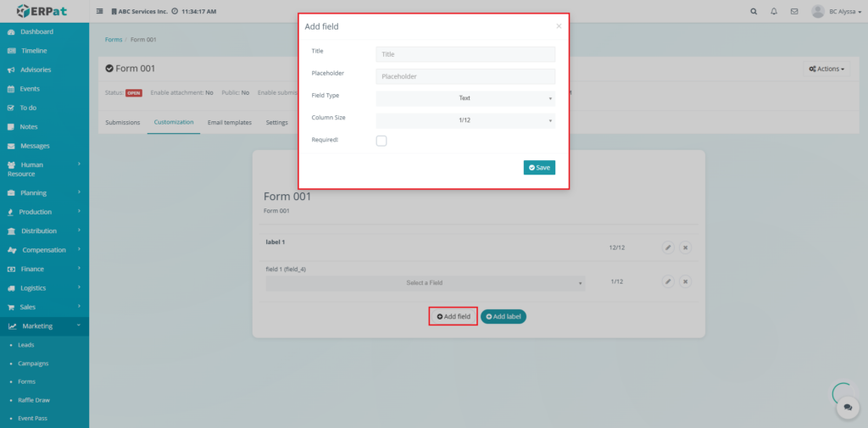This screenshot has height=428, width=868.
Task: Switch to the Email templates tab
Action: coord(230,123)
